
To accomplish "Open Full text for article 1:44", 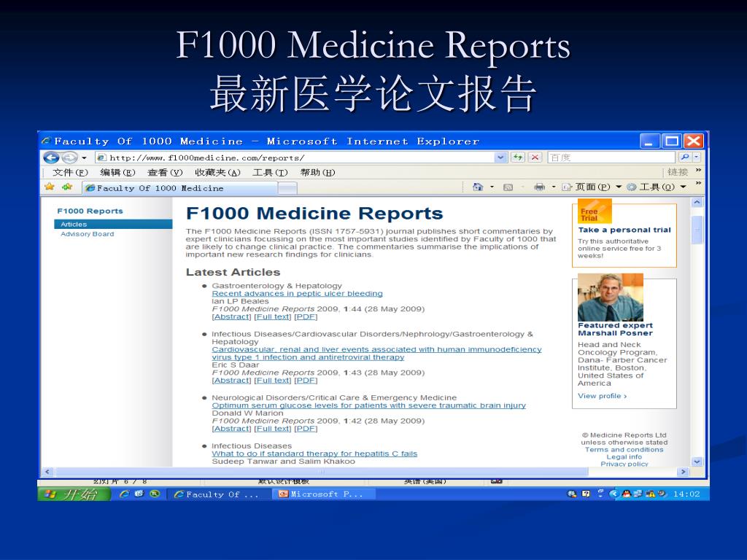I will coord(273,316).
